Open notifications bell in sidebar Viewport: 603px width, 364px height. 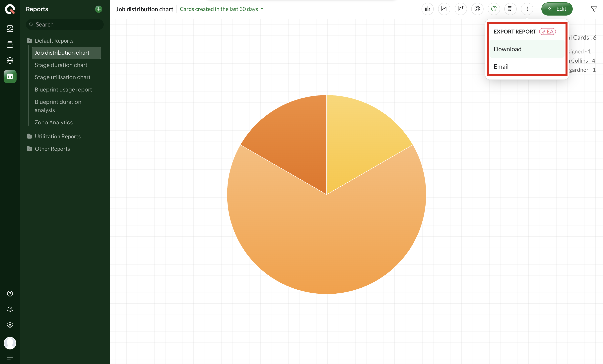[10, 309]
